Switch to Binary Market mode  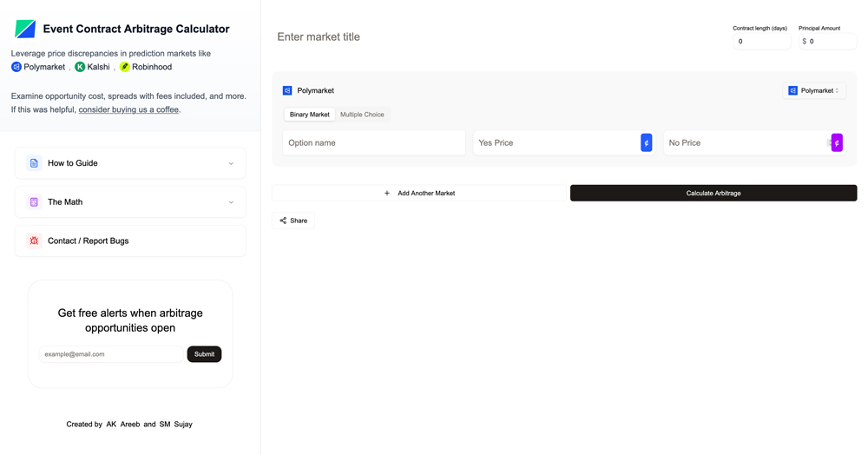click(x=310, y=115)
